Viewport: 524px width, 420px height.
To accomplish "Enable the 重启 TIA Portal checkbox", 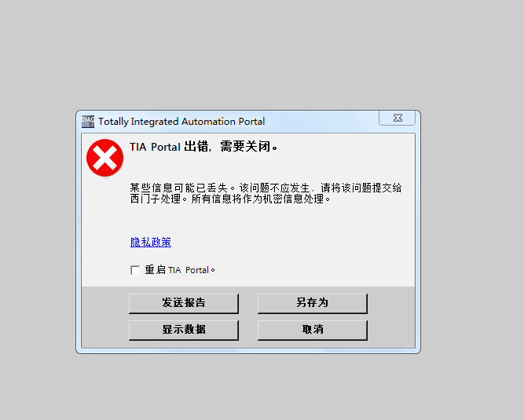I will (135, 270).
